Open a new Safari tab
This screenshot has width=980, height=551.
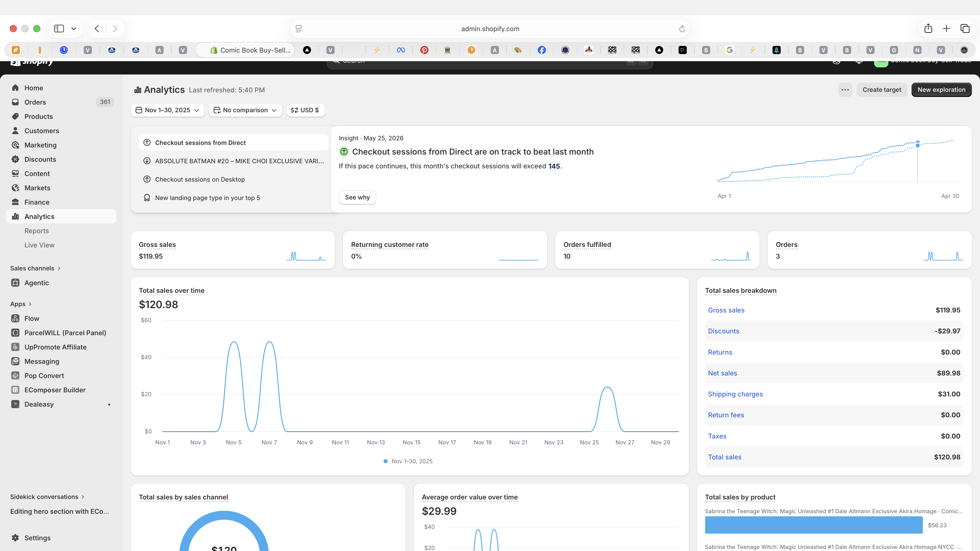947,29
